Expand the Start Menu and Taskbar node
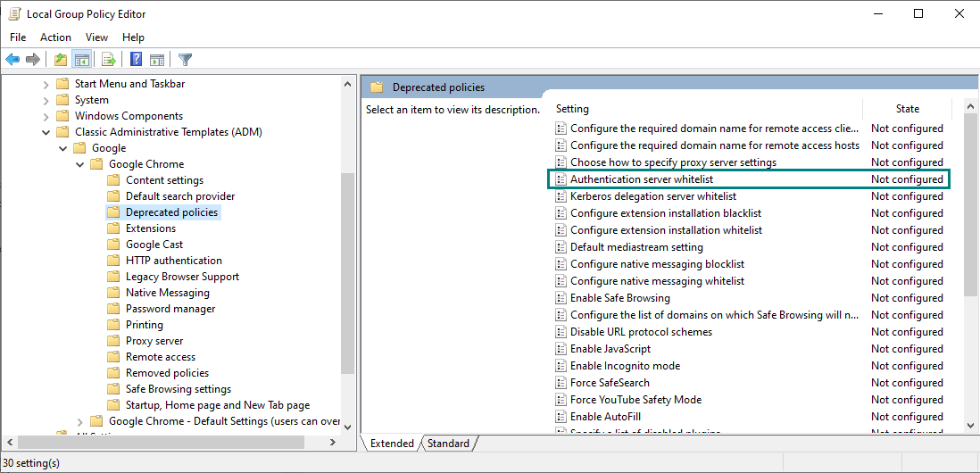 click(46, 84)
